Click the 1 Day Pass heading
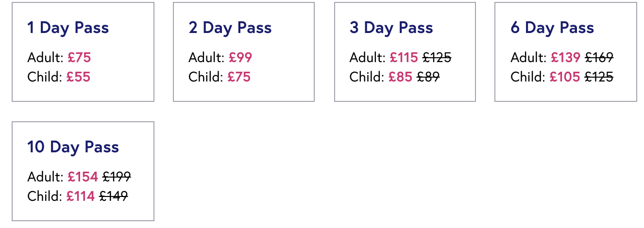Image resolution: width=644 pixels, height=228 pixels. pos(68,28)
